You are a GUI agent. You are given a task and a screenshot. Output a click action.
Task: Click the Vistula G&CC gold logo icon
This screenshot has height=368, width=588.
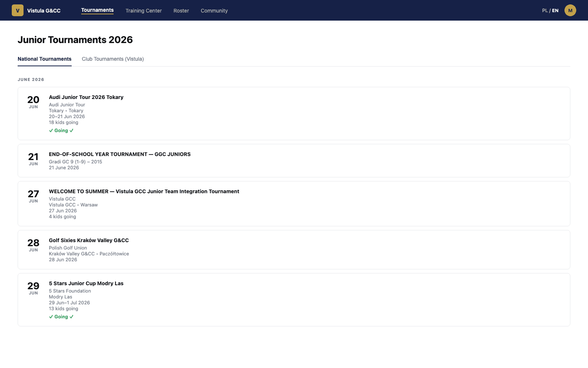pos(18,10)
